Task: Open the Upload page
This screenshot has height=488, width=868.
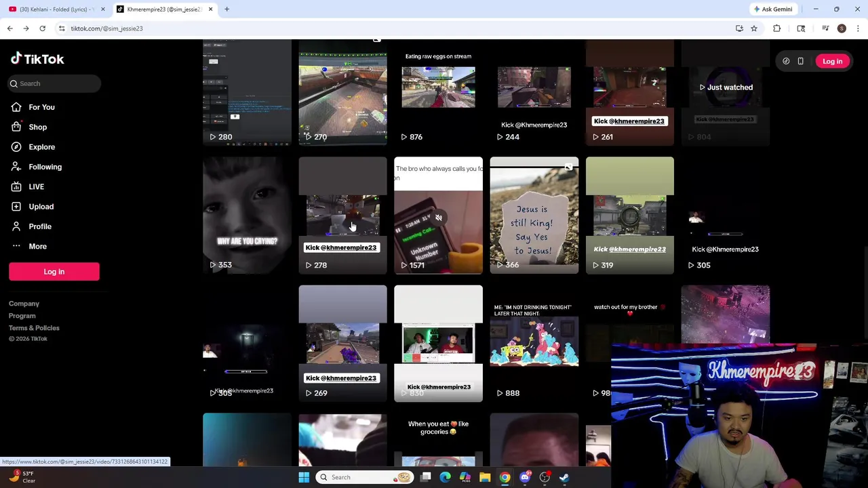Action: [41, 206]
